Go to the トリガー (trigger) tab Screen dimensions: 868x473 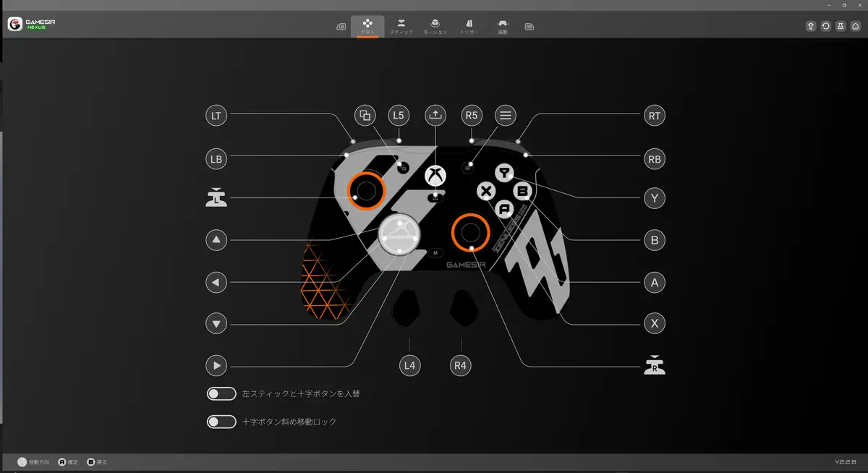(469, 26)
